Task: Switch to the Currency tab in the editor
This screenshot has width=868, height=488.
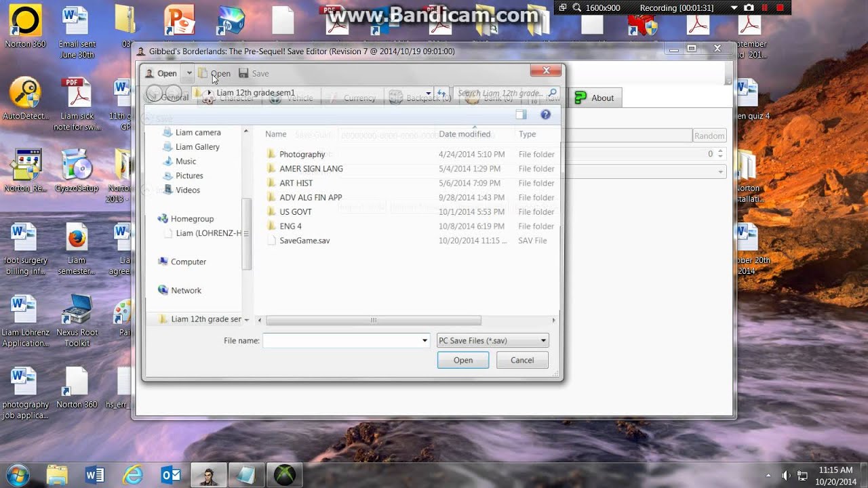Action: [x=351, y=98]
